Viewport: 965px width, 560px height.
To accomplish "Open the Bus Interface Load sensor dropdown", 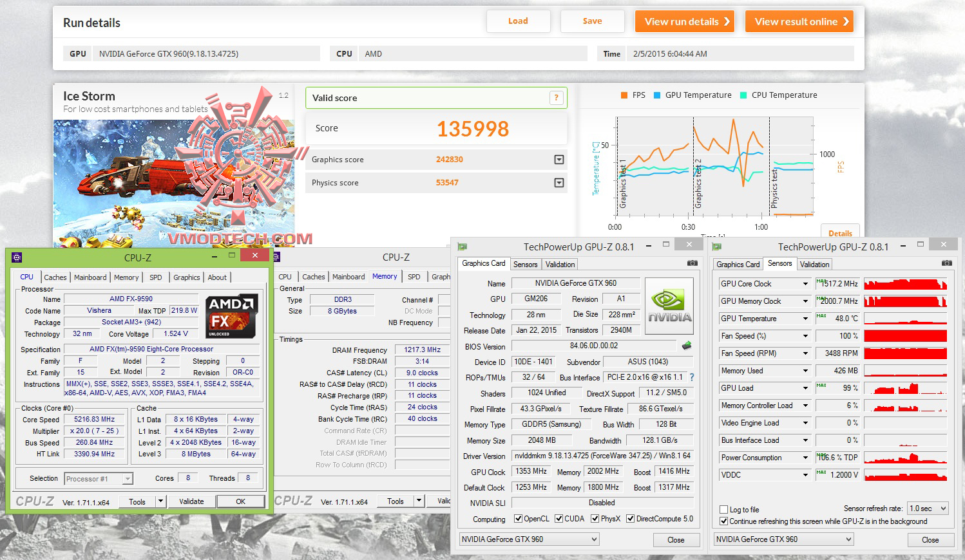I will coord(805,440).
